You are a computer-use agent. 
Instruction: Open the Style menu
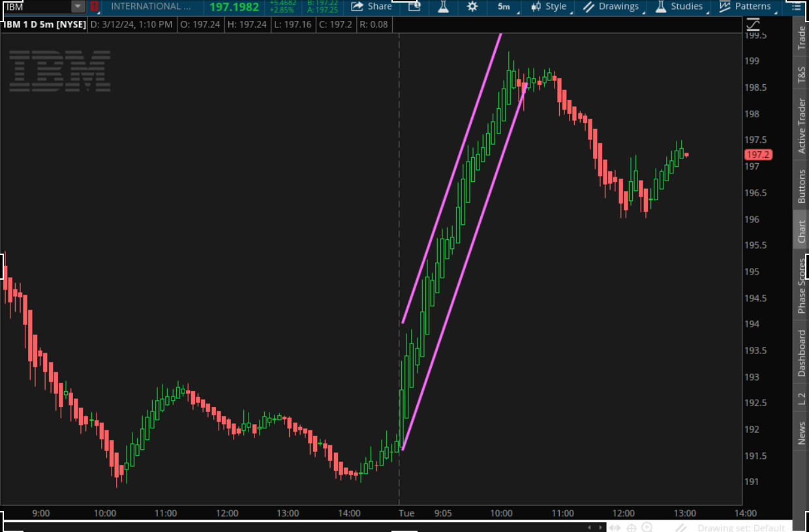[549, 7]
